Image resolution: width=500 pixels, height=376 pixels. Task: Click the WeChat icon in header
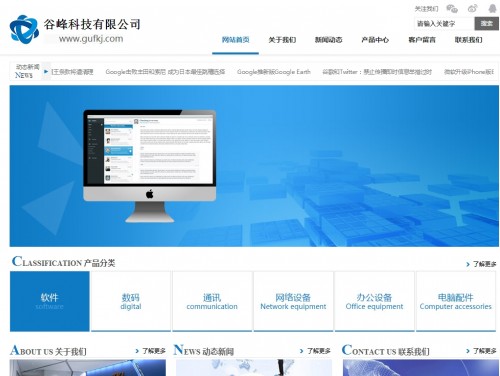click(x=452, y=8)
